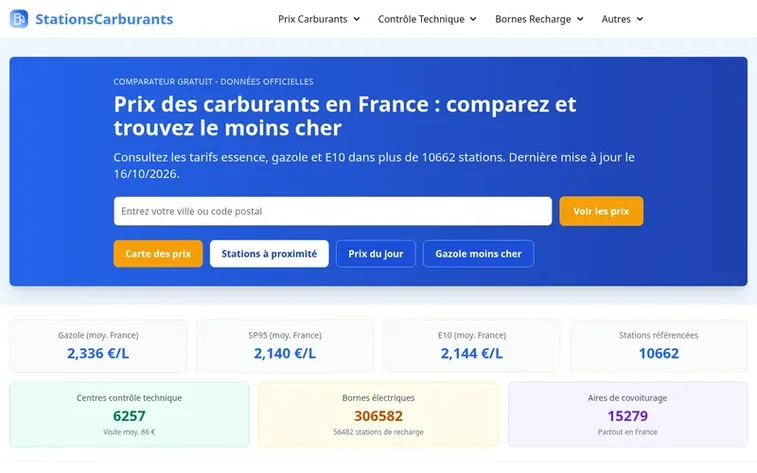Open the Bornes électriques card
The height and width of the screenshot is (473, 757).
tap(378, 415)
